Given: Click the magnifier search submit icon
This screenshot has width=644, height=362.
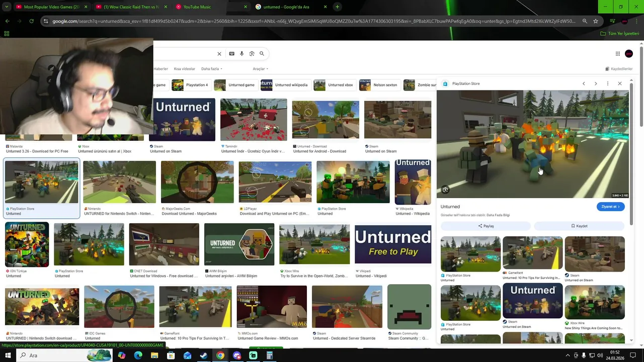Looking at the screenshot, I should pos(262,54).
